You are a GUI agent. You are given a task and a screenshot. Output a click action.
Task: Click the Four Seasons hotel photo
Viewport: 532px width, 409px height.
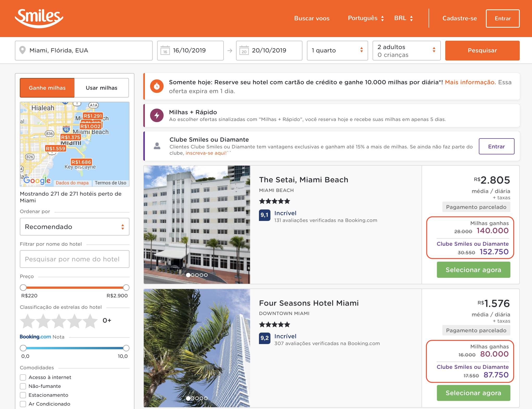click(x=197, y=348)
